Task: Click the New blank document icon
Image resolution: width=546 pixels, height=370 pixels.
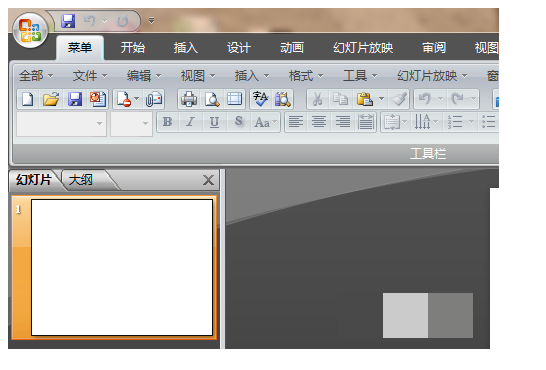Action: [x=28, y=99]
